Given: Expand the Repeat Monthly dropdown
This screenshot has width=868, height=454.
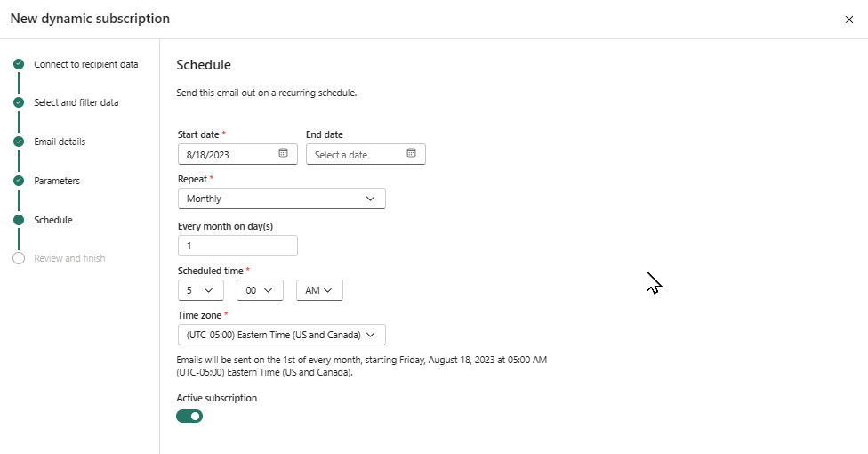Looking at the screenshot, I should tap(281, 199).
